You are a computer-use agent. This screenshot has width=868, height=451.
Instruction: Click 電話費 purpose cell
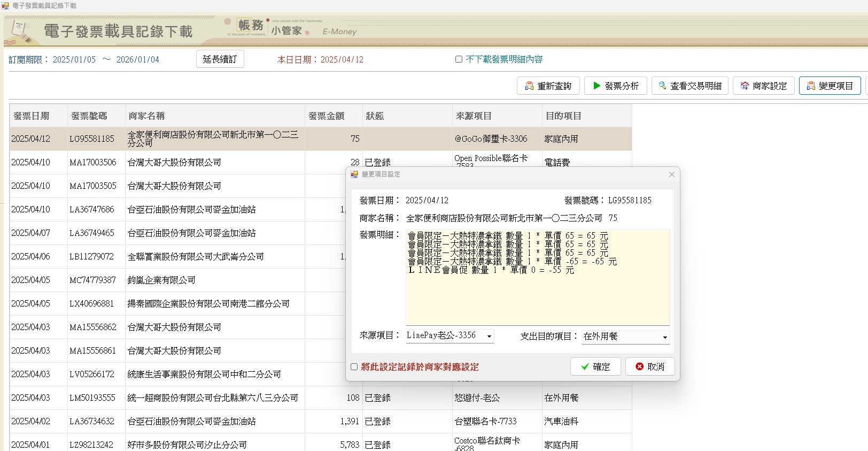coord(587,162)
